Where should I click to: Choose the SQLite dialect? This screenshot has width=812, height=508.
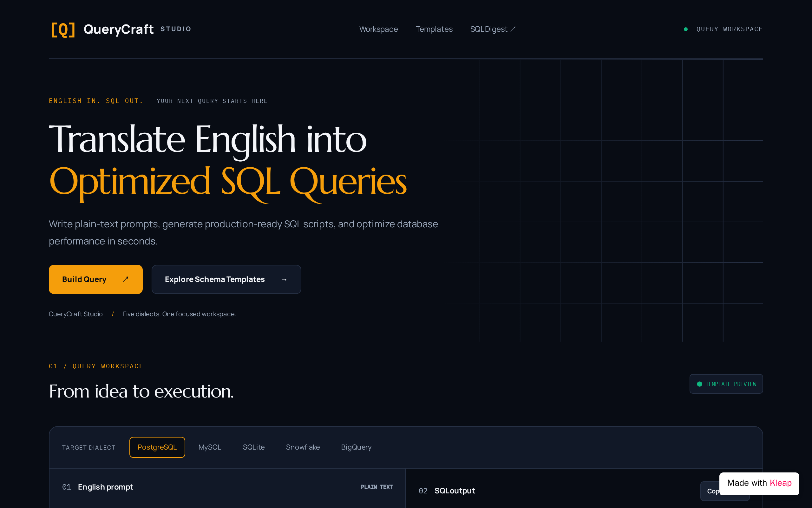(254, 447)
